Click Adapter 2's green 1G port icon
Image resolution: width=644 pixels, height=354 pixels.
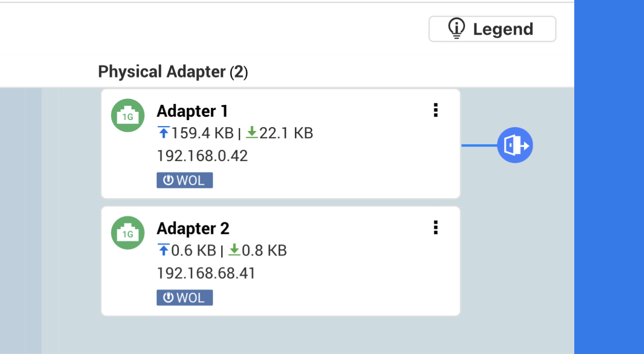128,233
